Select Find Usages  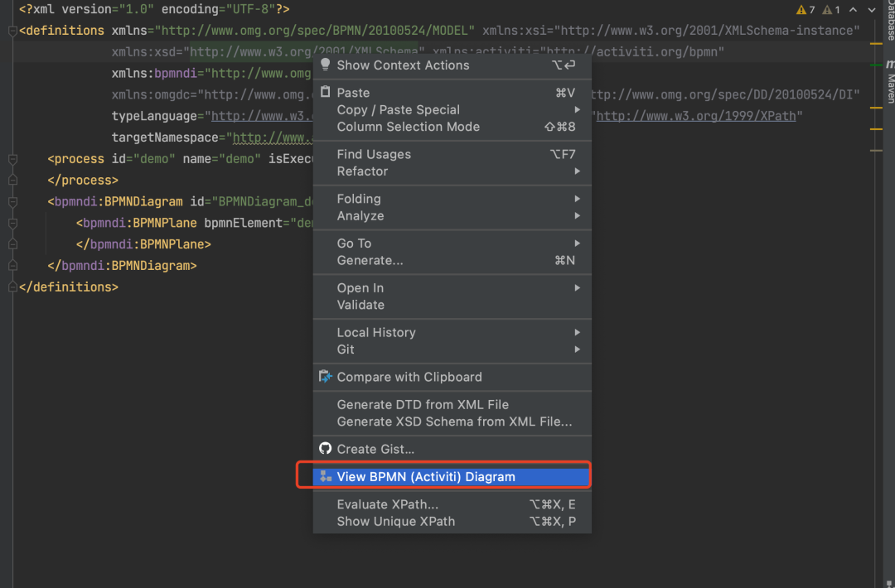coord(452,154)
